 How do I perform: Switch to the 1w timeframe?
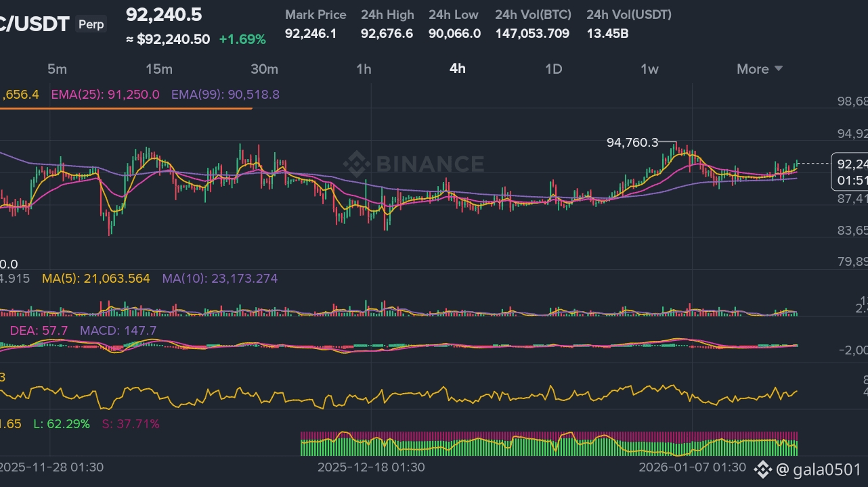649,69
